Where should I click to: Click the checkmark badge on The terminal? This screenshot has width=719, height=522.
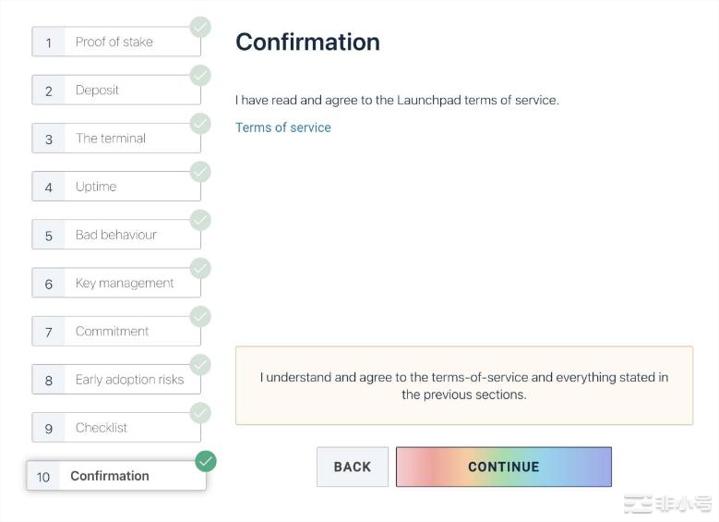pos(201,123)
